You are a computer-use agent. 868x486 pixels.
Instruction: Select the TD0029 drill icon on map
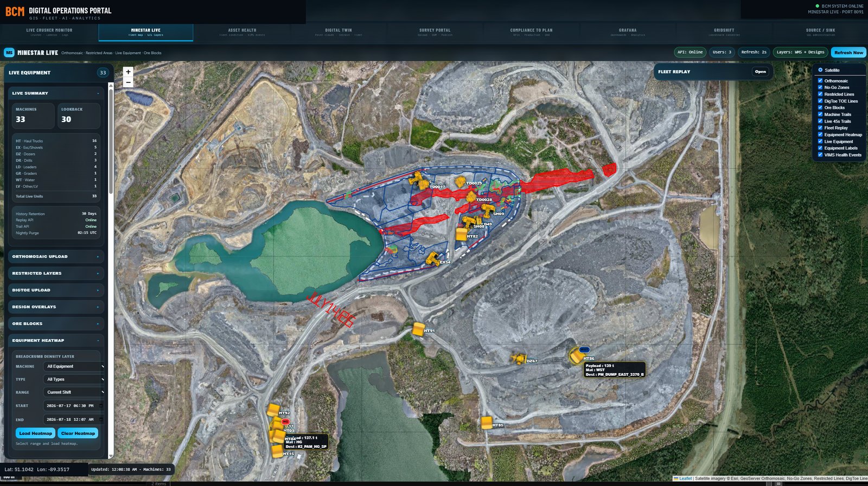(461, 181)
